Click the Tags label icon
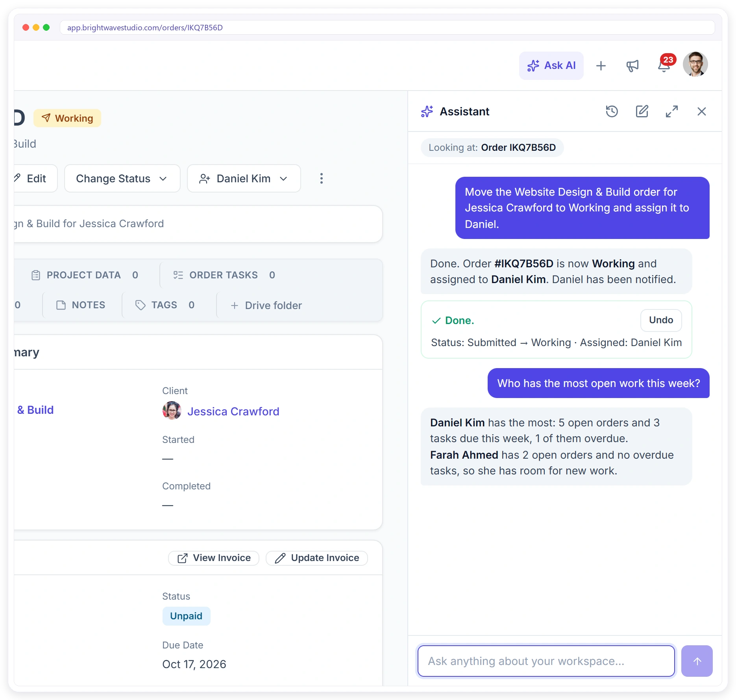 pyautogui.click(x=140, y=305)
